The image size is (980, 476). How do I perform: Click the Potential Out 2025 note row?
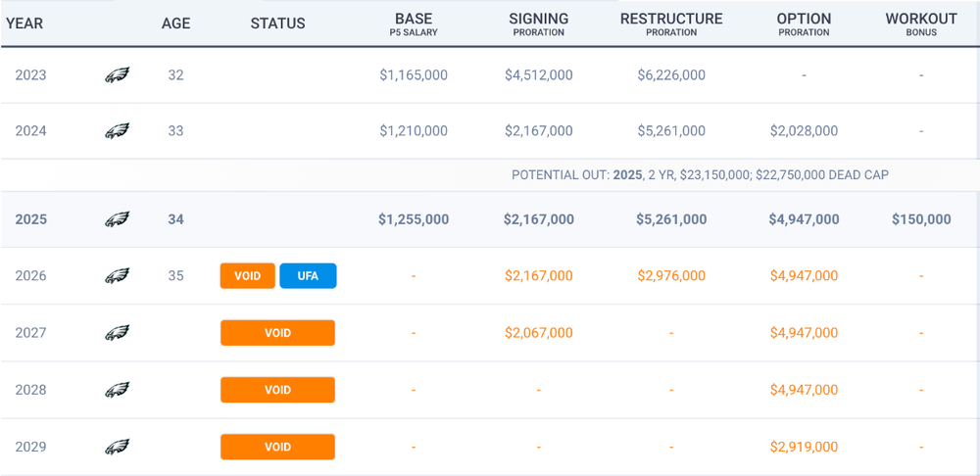tap(700, 175)
